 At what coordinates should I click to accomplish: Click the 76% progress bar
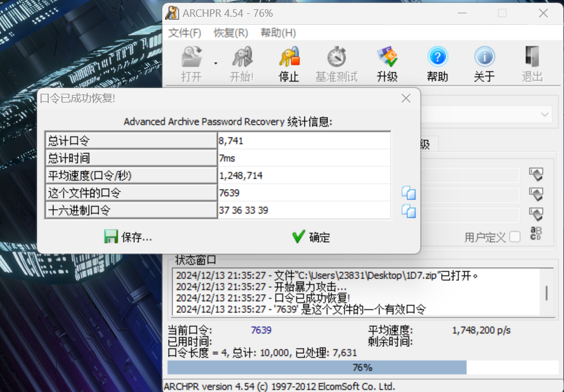[x=363, y=368]
